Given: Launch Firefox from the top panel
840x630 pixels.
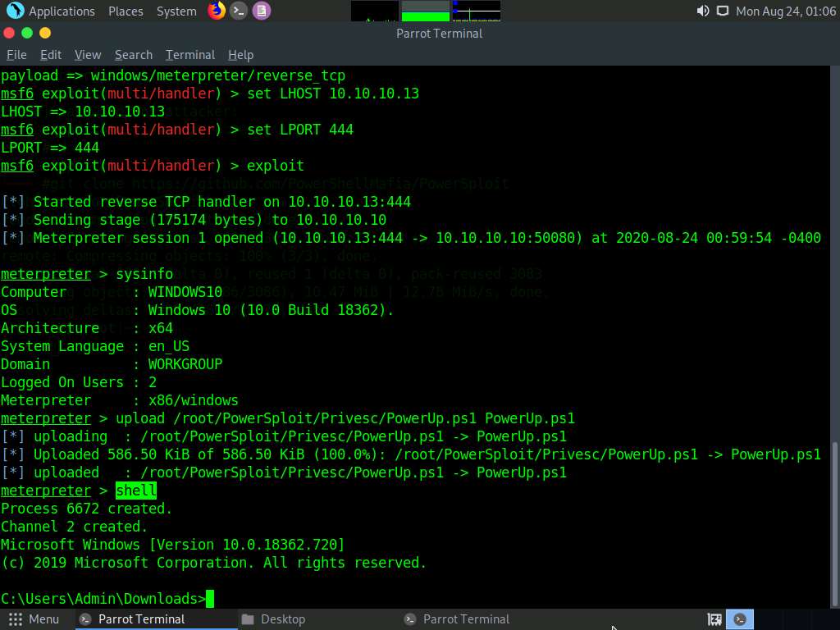Looking at the screenshot, I should [x=217, y=11].
